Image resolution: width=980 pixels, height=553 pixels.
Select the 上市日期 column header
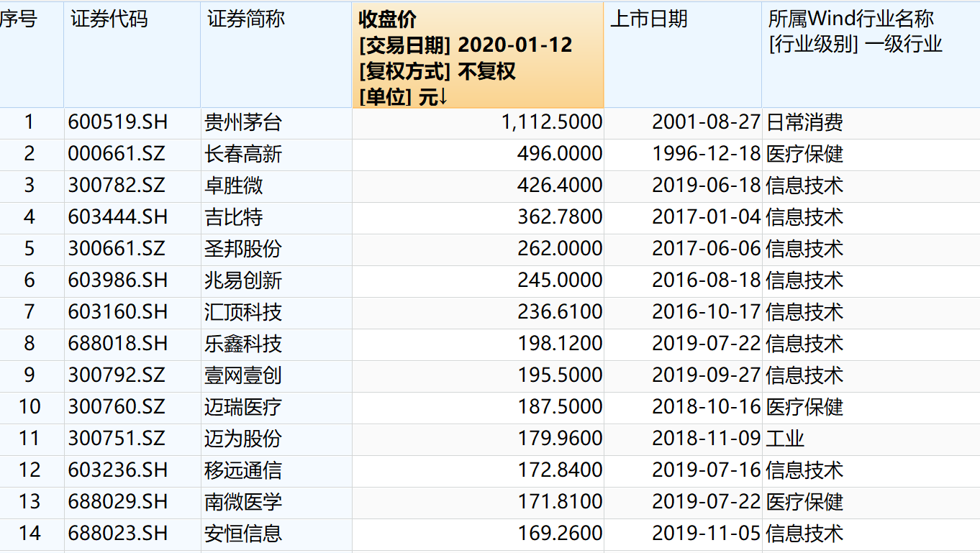click(683, 55)
